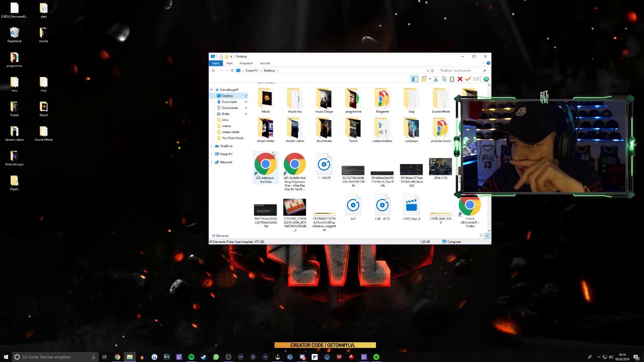Open the Papierkorb desktop icon
This screenshot has height=362, width=644.
click(14, 35)
